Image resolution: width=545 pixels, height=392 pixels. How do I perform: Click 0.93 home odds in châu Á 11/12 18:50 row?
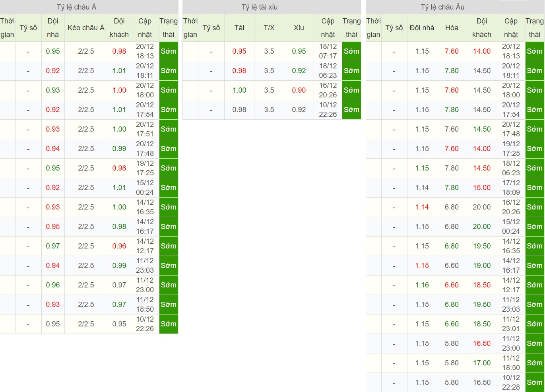(x=53, y=305)
